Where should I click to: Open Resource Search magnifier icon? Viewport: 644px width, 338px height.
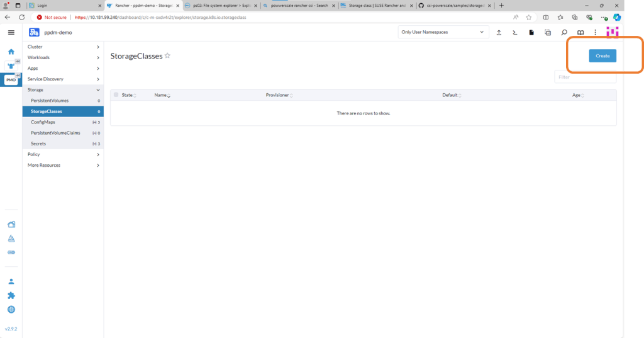click(x=564, y=32)
